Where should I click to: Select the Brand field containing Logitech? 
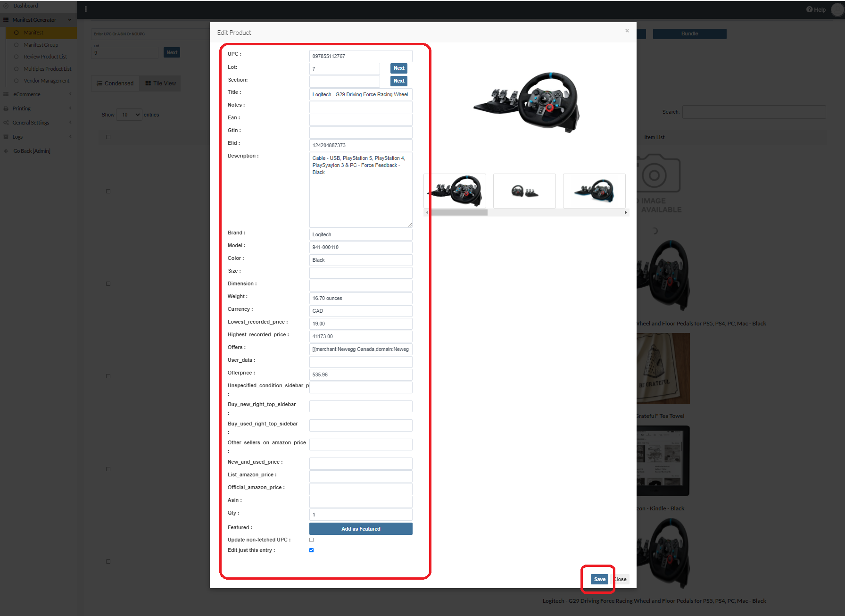click(361, 234)
